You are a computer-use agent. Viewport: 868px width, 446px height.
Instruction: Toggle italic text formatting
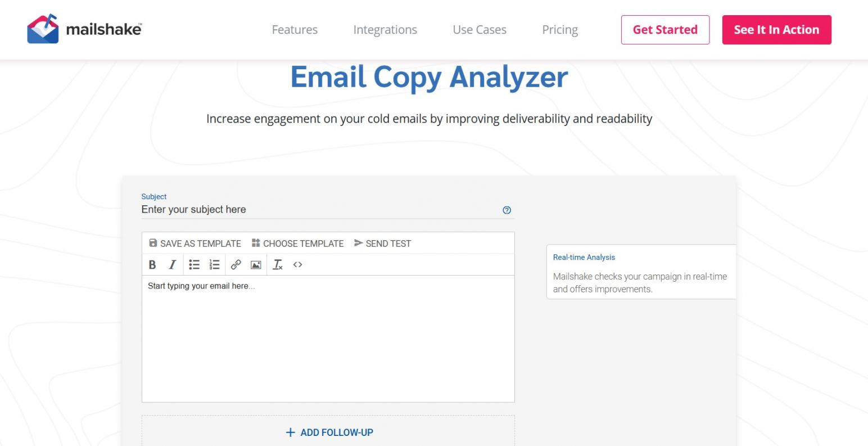coord(173,265)
